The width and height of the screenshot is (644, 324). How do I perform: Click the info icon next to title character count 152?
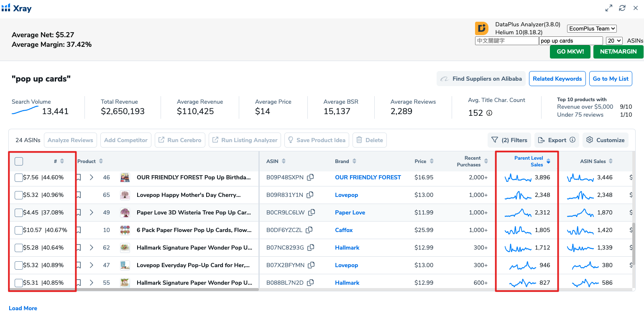489,113
